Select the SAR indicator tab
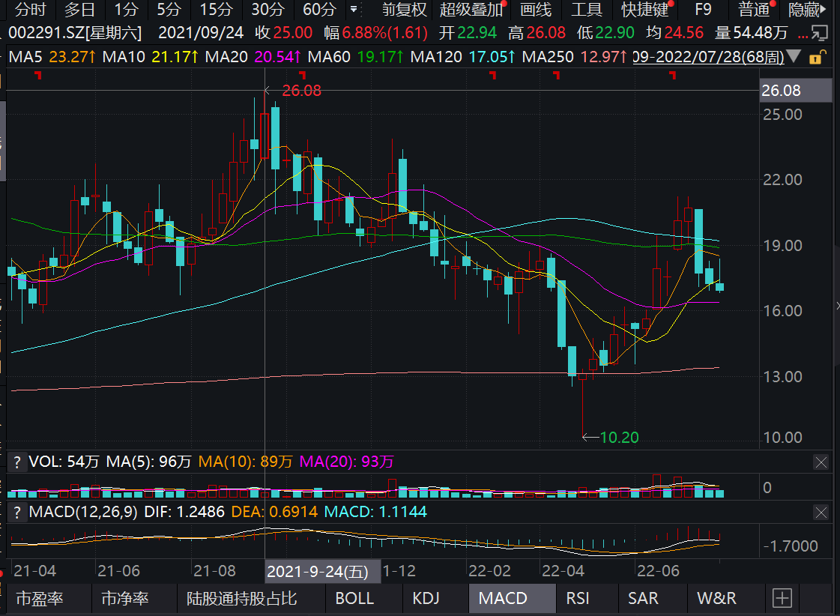Viewport: 840px width, 616px height. [x=643, y=598]
